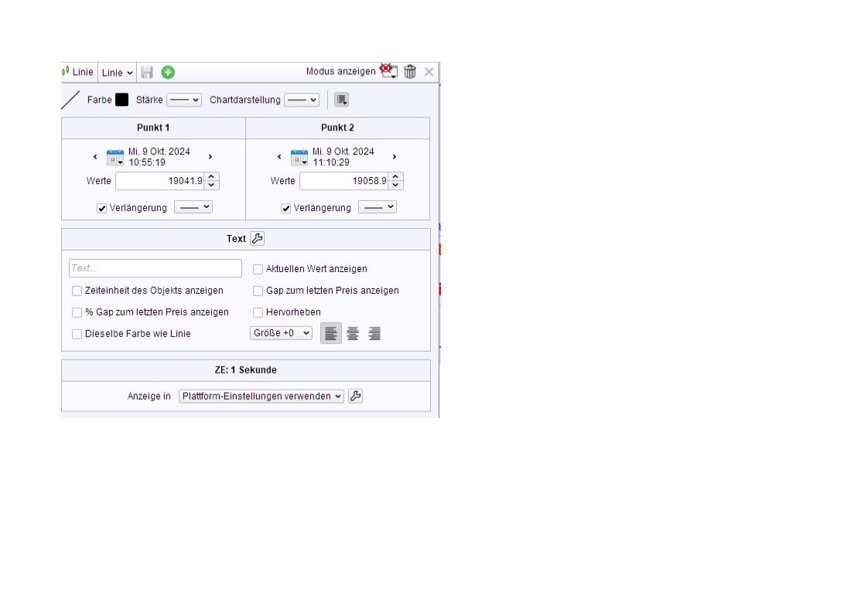Open the Stärke line thickness dropdown

coord(184,100)
